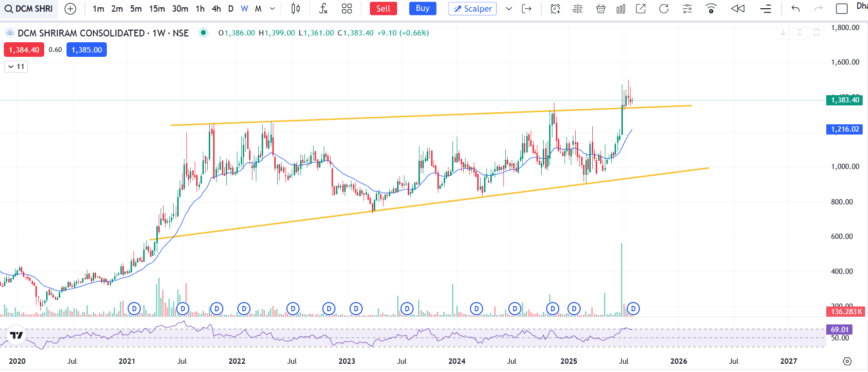
Task: Select the 5m interval
Action: pyautogui.click(x=136, y=9)
